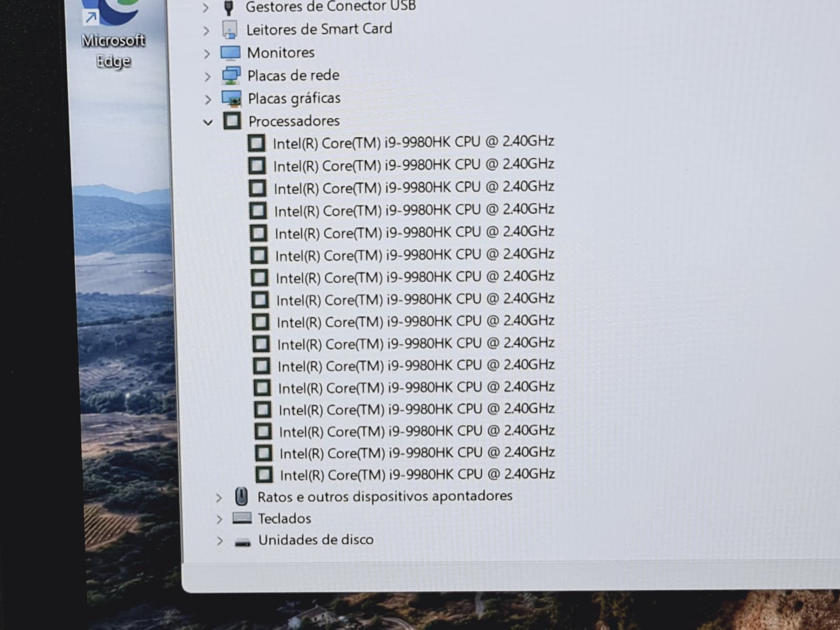Expand Ratos e outros dispositivos apontadores

click(x=219, y=497)
